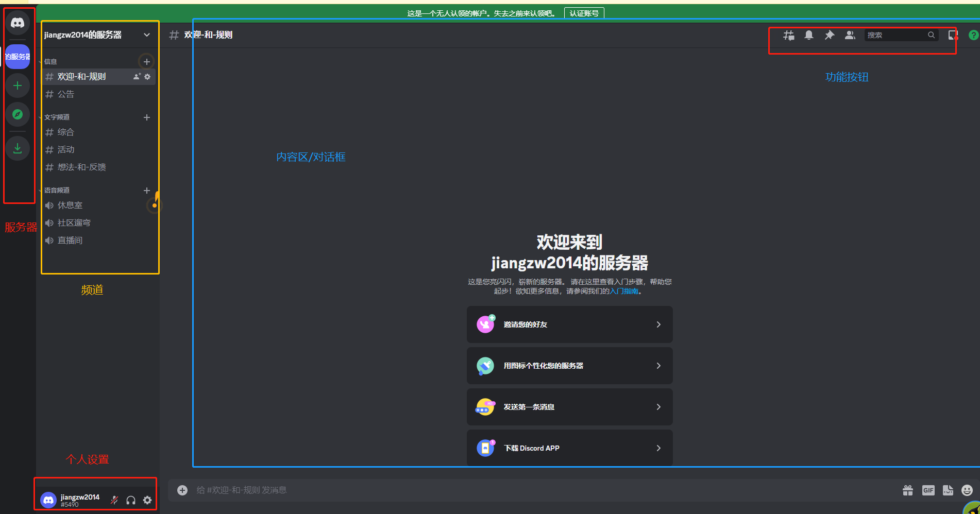
Task: Add a server with the plus icon
Action: click(x=18, y=85)
